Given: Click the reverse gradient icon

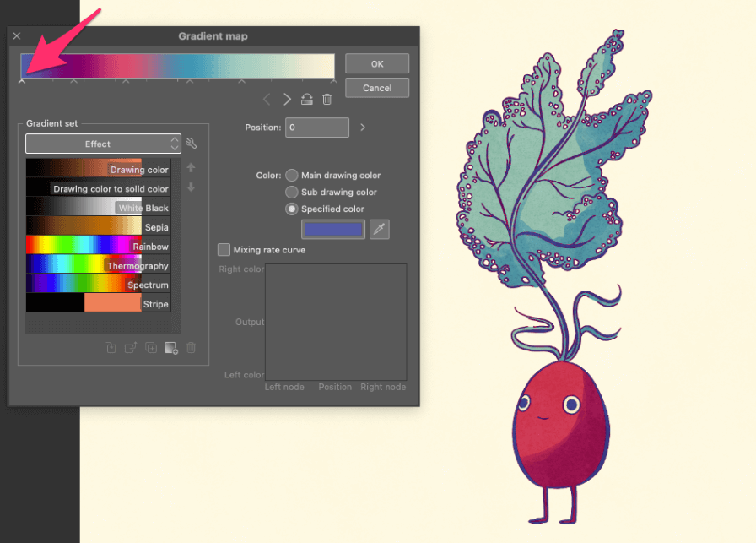Looking at the screenshot, I should tap(306, 100).
